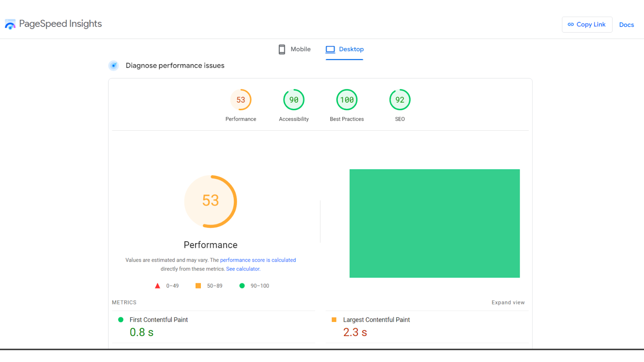The height and width of the screenshot is (362, 644).
Task: Click the orange square 50–89 legend icon
Action: tap(198, 286)
